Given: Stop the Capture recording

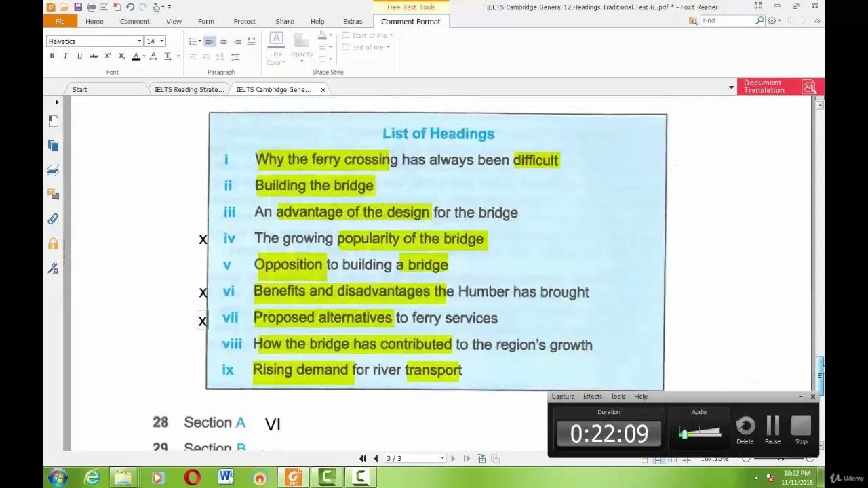Looking at the screenshot, I should click(x=801, y=427).
